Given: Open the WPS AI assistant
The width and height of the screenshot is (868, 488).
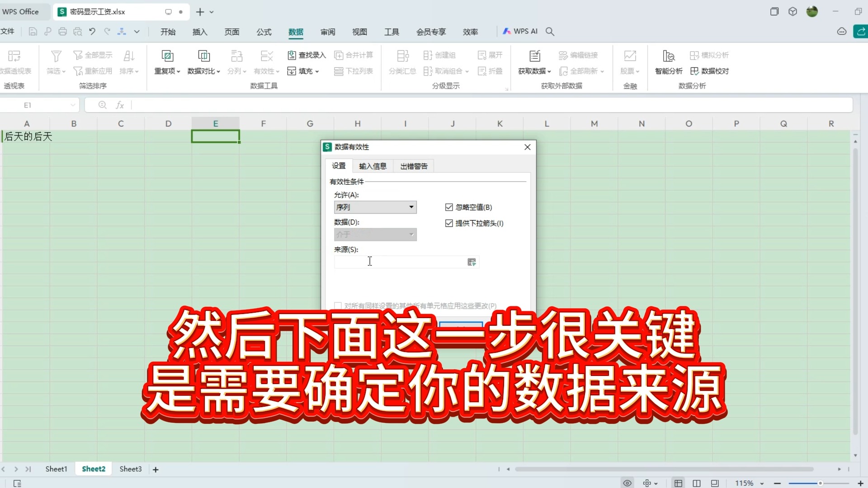Looking at the screenshot, I should point(520,31).
